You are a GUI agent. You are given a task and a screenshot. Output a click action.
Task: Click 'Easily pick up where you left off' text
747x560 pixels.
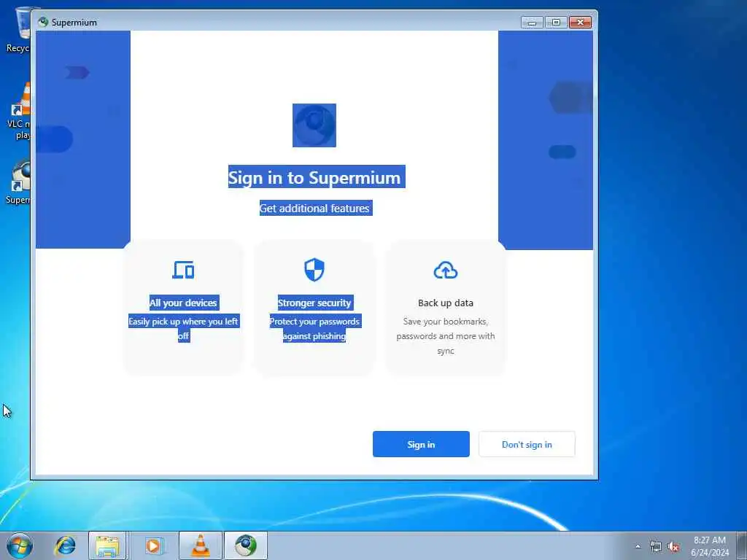tap(183, 329)
